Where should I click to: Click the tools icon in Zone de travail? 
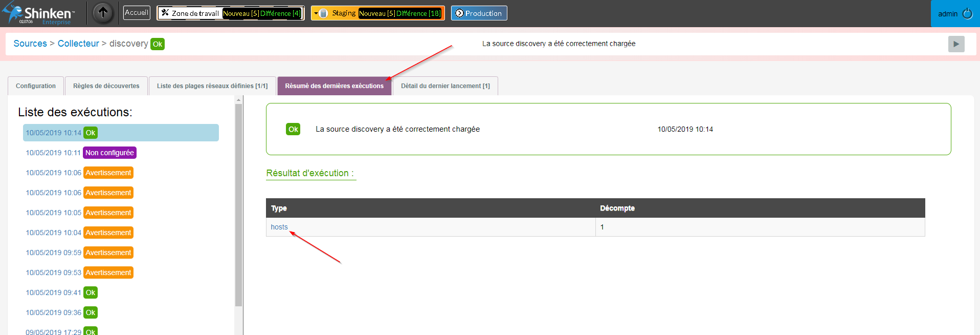[165, 13]
